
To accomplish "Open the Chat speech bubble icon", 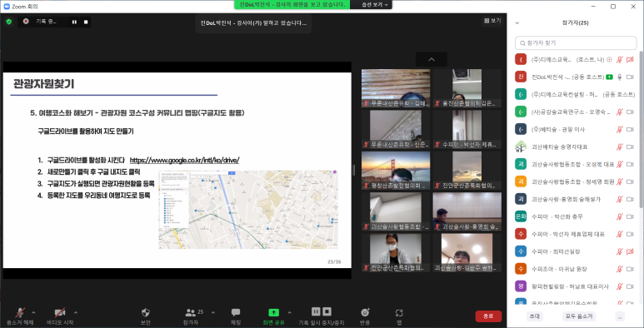I will pos(236,313).
